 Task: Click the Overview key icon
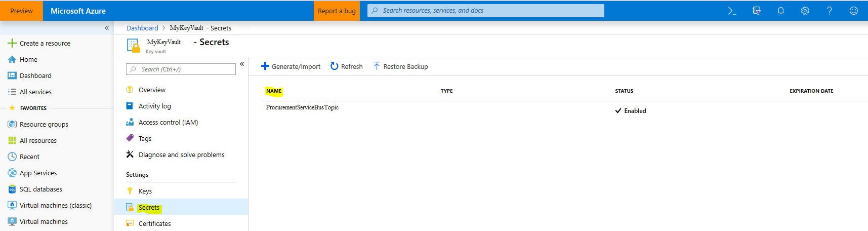[130, 90]
